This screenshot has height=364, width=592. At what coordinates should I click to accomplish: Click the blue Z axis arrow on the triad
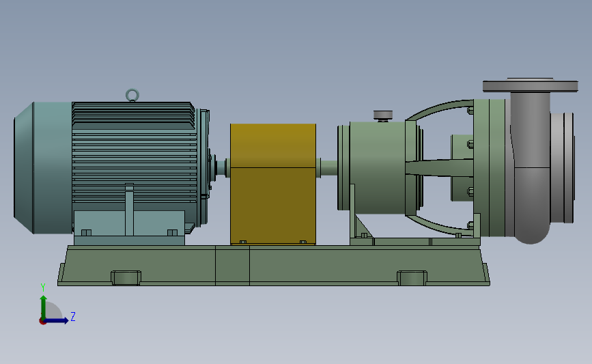57,320
